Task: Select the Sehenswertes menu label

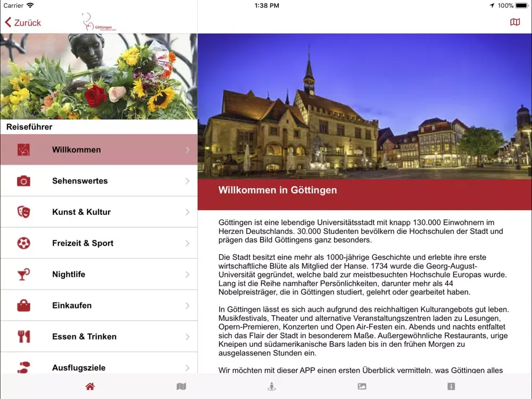Action: [x=80, y=181]
